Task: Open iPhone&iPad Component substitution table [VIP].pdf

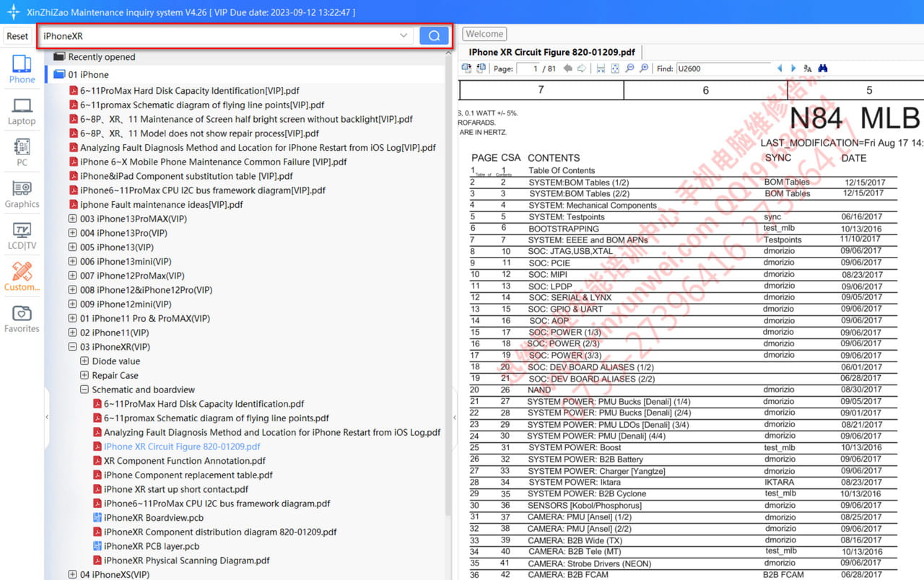Action: pos(186,176)
